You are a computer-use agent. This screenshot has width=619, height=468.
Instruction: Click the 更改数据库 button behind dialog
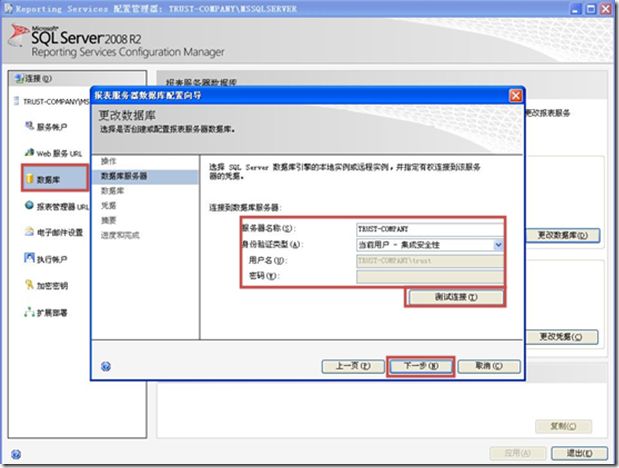(x=563, y=235)
